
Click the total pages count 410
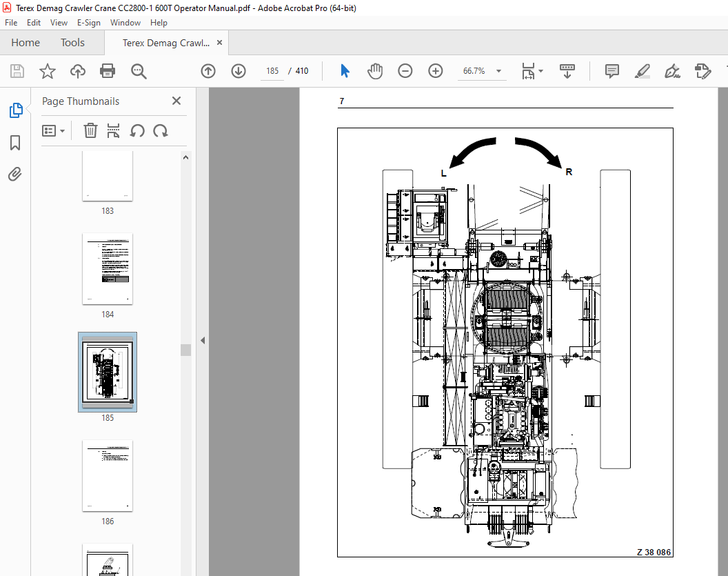pos(302,71)
